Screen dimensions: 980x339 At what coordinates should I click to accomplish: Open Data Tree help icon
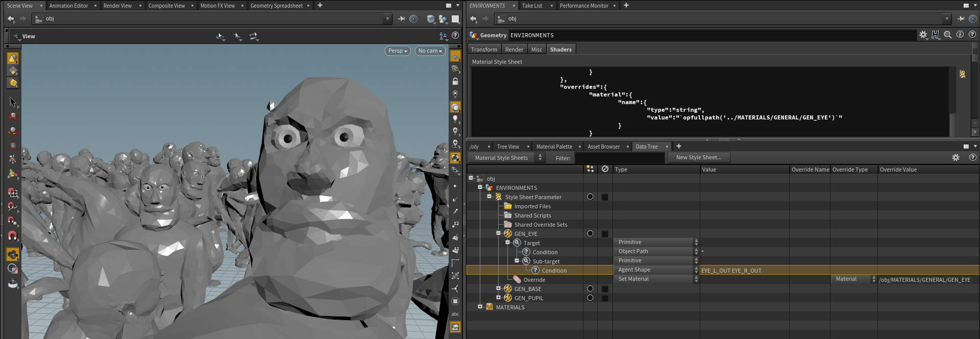[x=972, y=158]
